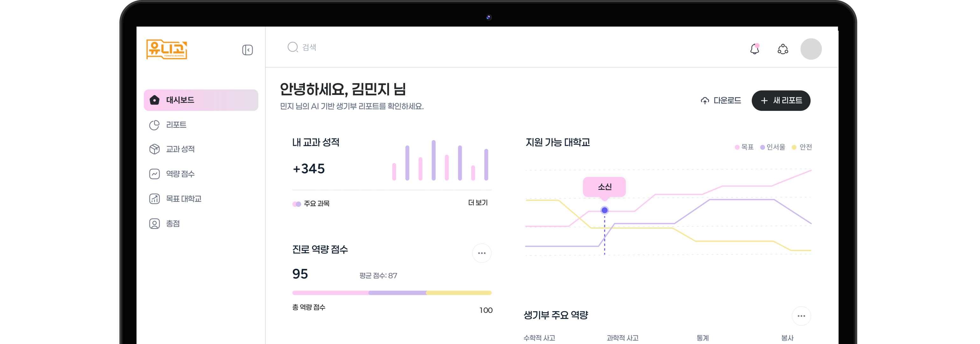Screen dimensions: 980x344
Task: Click the cube icon beside 교과 성적
Action: 154,149
